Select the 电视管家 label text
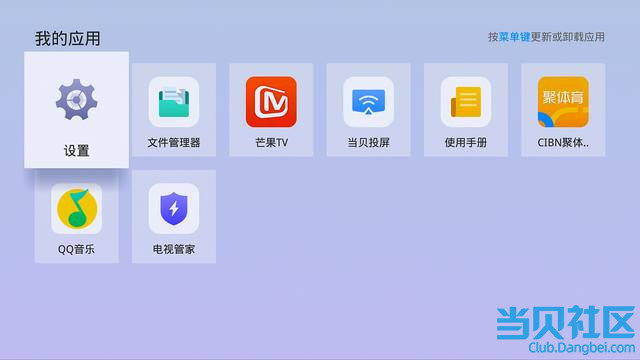The width and height of the screenshot is (640, 360). [x=174, y=249]
